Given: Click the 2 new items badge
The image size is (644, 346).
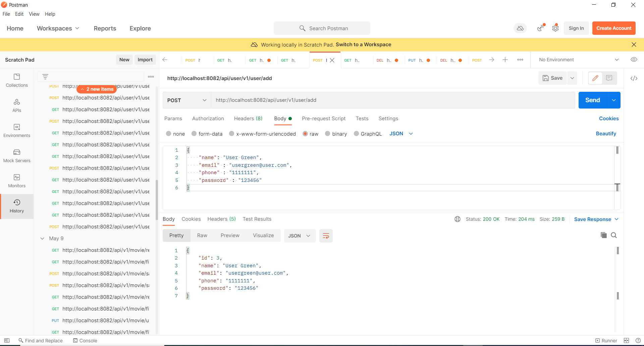Looking at the screenshot, I should [97, 89].
